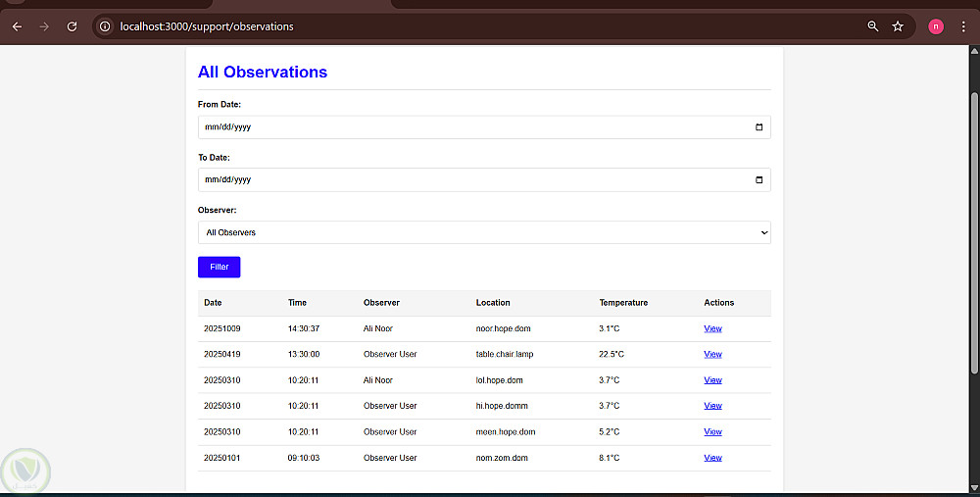This screenshot has height=497, width=980.
Task: Click the Observer column header
Action: click(381, 303)
